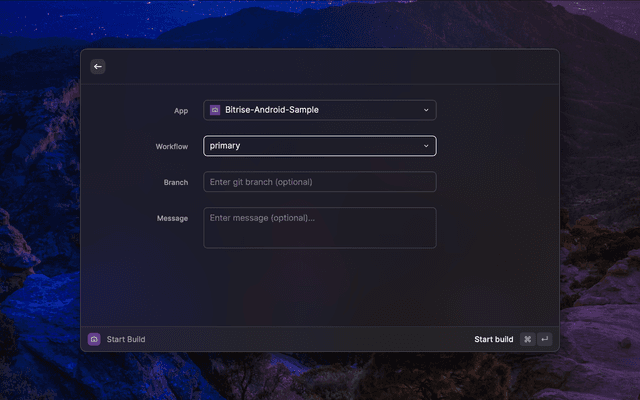
Task: Click the Bitrise extension icon in footer
Action: [94, 339]
